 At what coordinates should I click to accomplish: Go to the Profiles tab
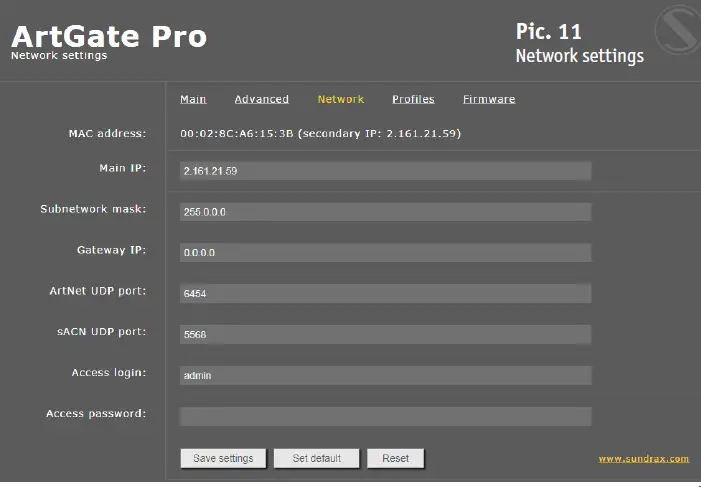(413, 99)
